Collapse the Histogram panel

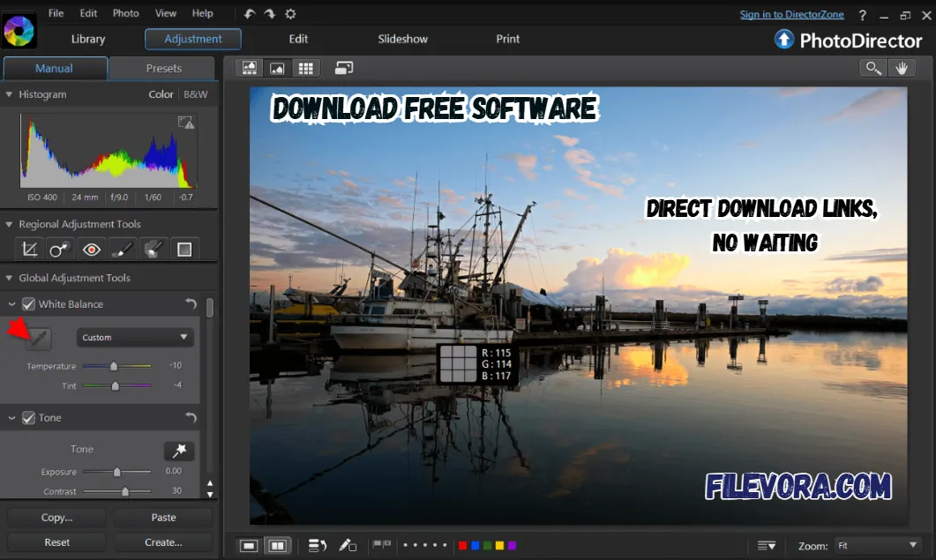click(7, 94)
